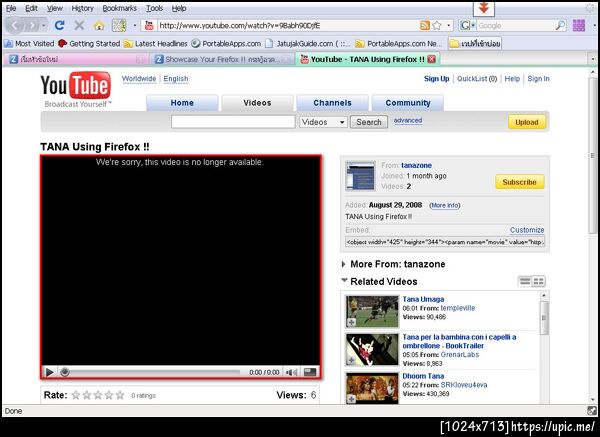This screenshot has height=437, width=600.
Task: Open the History menu
Action: (x=82, y=8)
